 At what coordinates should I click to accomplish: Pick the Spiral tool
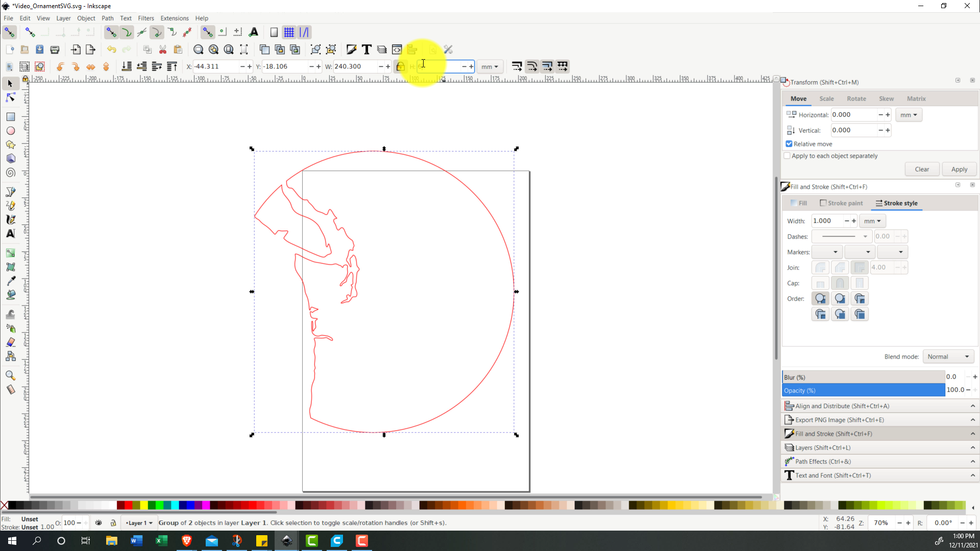pos(10,173)
